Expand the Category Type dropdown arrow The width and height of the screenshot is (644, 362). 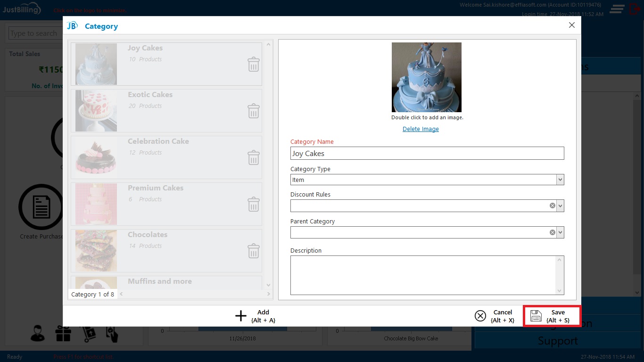(x=560, y=180)
